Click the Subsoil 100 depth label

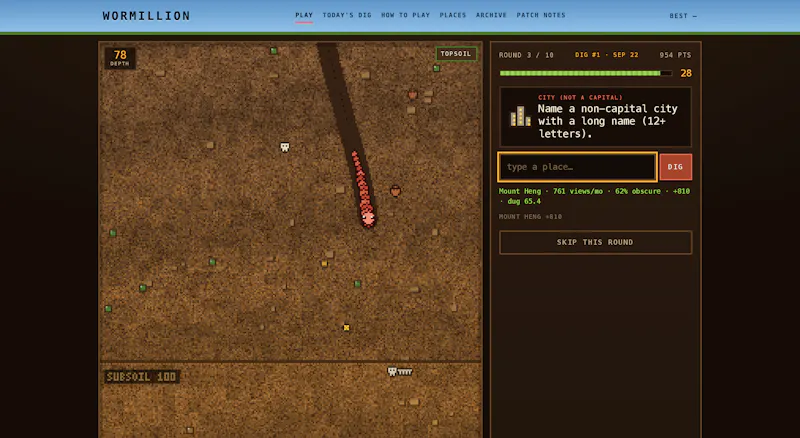pyautogui.click(x=141, y=377)
